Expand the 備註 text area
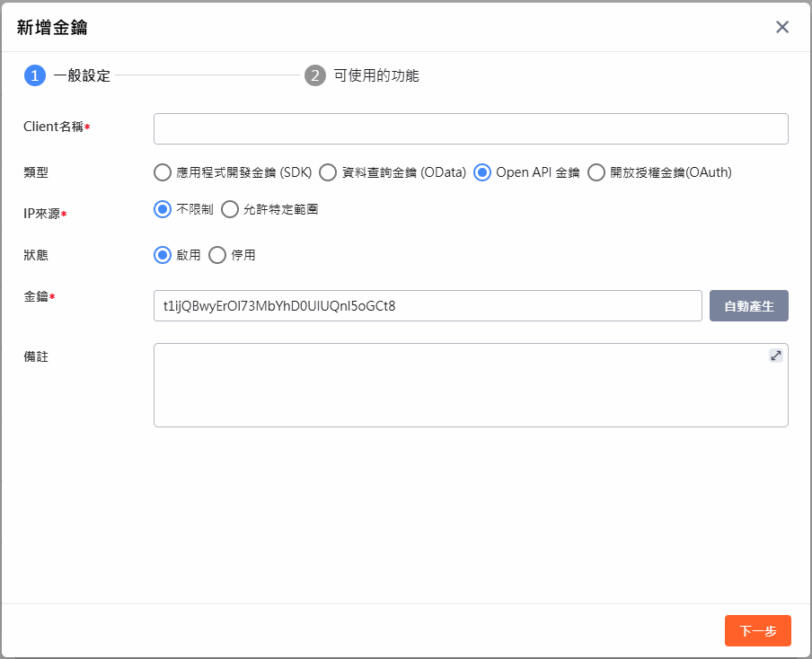Image resolution: width=812 pixels, height=659 pixels. 776,356
